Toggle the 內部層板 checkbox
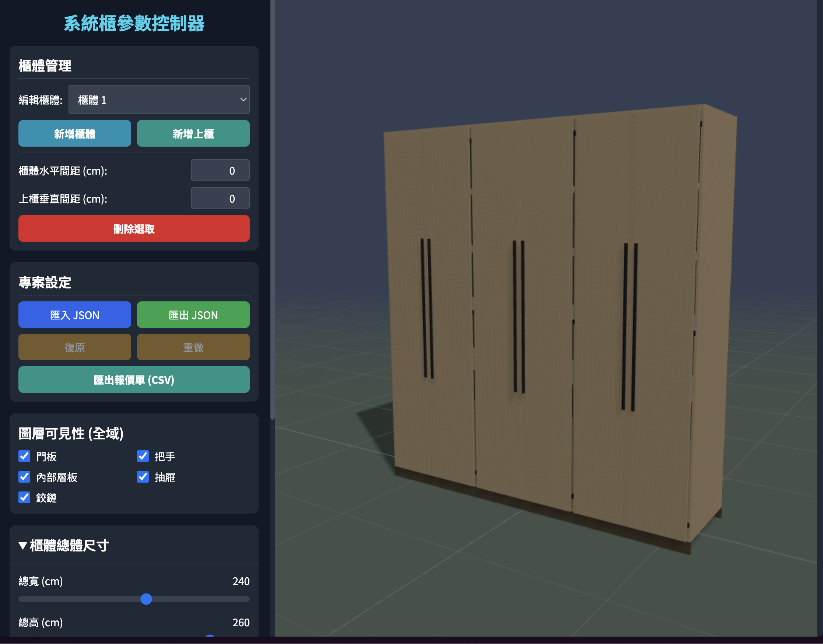 click(x=25, y=477)
